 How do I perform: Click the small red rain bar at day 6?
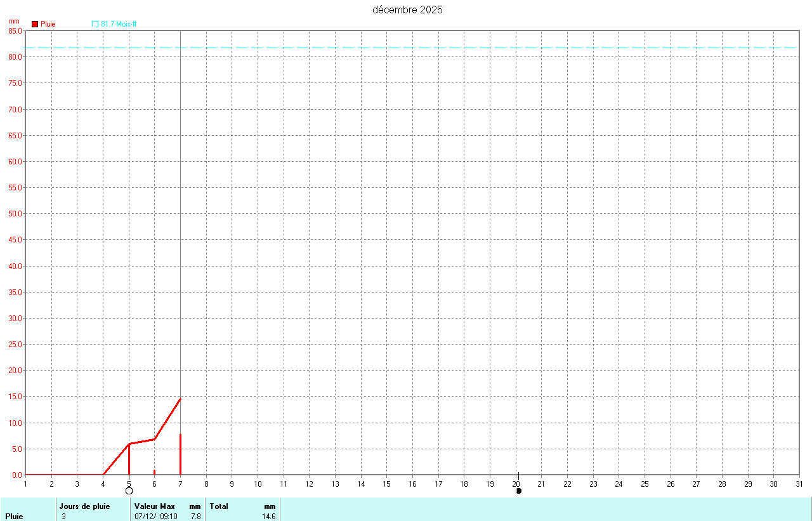[x=154, y=472]
